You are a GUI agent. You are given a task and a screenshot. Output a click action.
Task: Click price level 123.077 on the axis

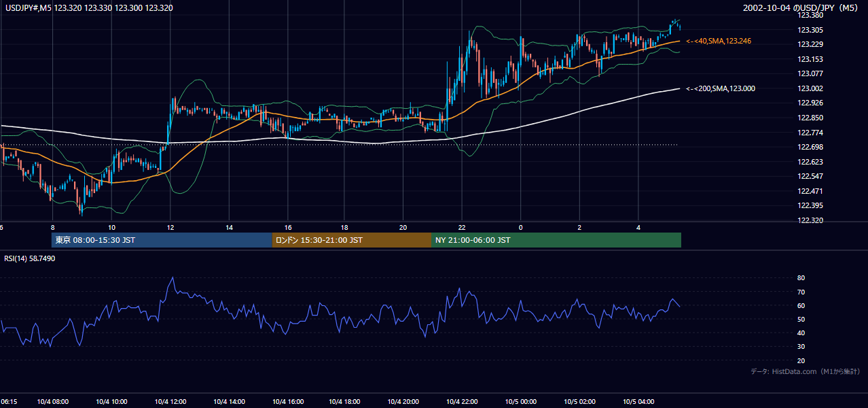tap(810, 73)
